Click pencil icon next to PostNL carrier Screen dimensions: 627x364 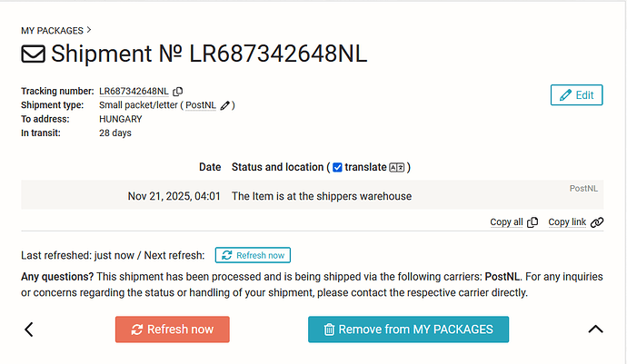pos(224,105)
